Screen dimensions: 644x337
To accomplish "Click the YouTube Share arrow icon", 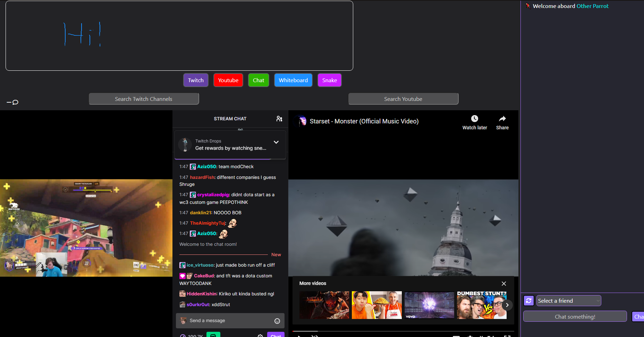I will [502, 119].
